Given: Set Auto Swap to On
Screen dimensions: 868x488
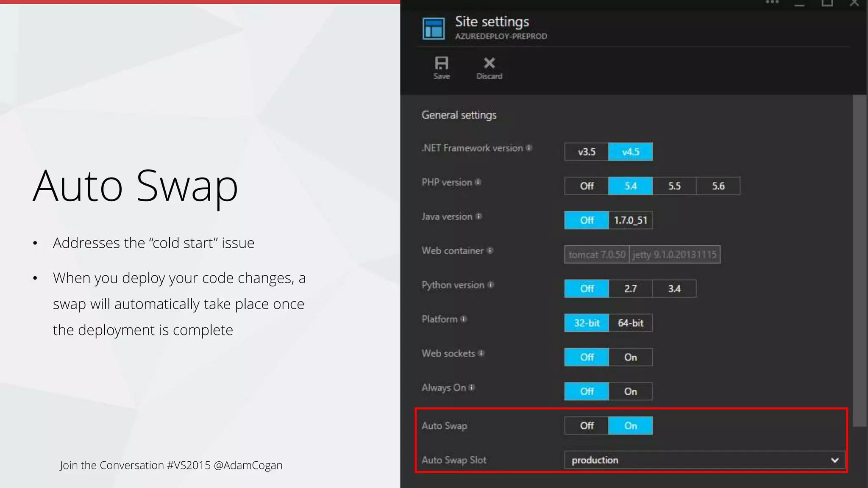Looking at the screenshot, I should pyautogui.click(x=631, y=426).
